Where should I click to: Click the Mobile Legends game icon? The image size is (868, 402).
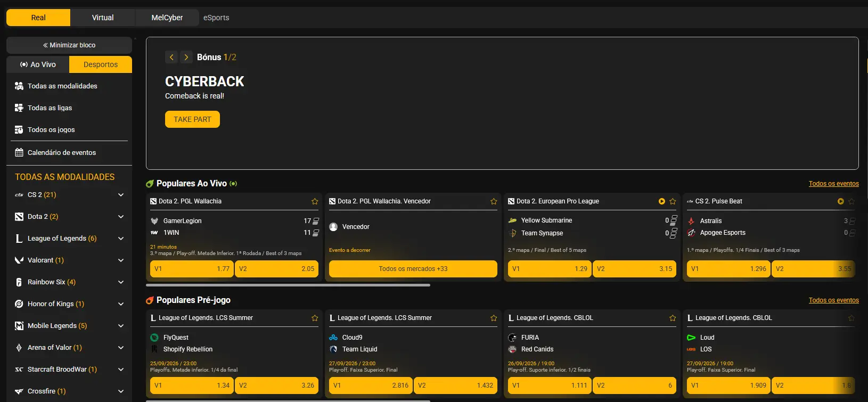19,326
